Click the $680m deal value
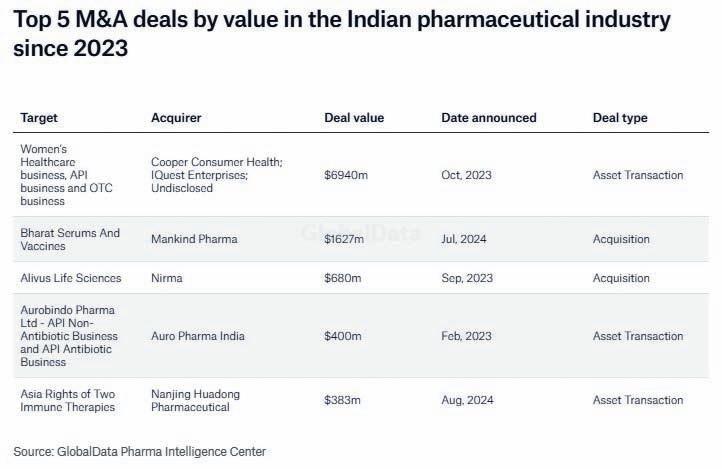This screenshot has height=469, width=722. click(342, 278)
